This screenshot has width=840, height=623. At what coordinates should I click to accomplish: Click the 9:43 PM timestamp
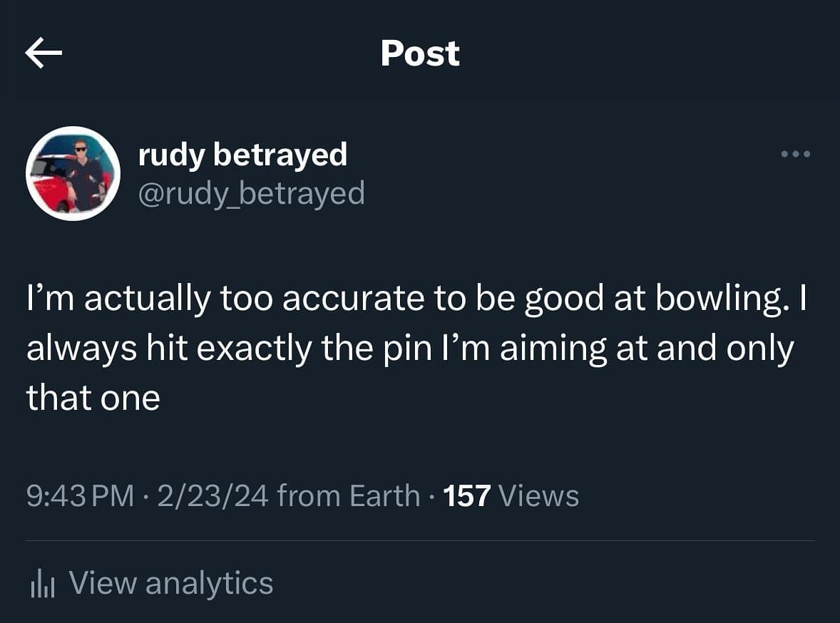point(80,495)
